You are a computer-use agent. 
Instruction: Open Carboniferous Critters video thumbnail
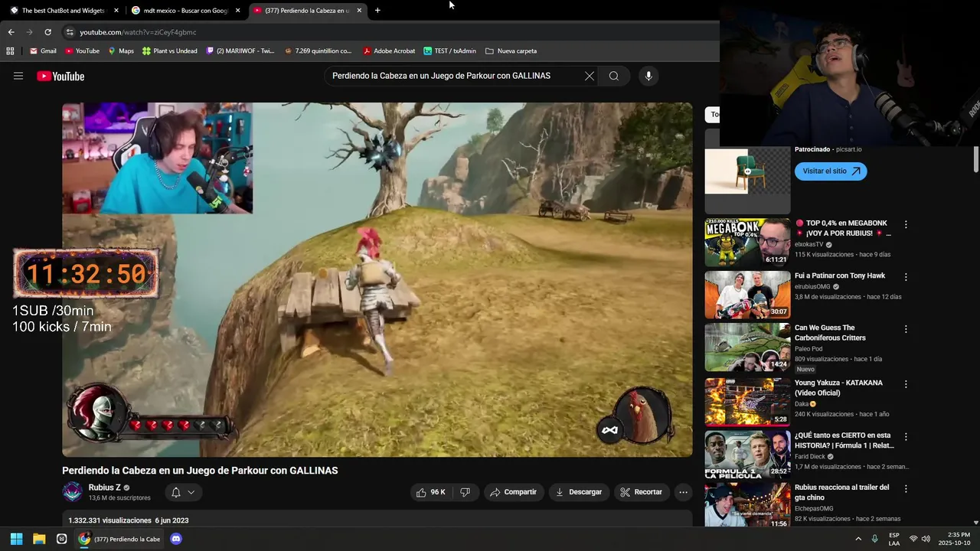(x=747, y=346)
